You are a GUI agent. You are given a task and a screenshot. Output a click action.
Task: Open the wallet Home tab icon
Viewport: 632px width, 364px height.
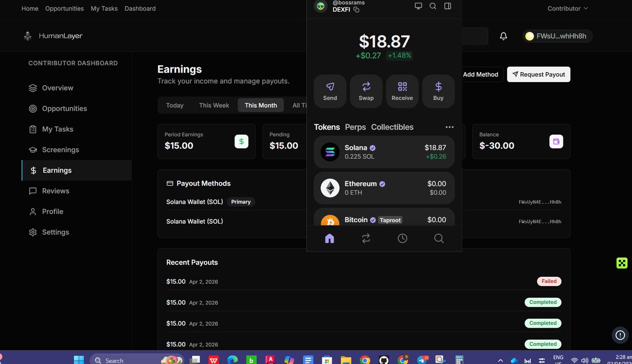[x=330, y=238]
